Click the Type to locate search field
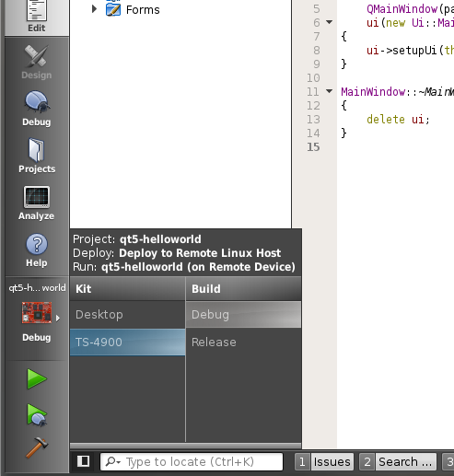Image resolution: width=454 pixels, height=476 pixels. [192, 462]
